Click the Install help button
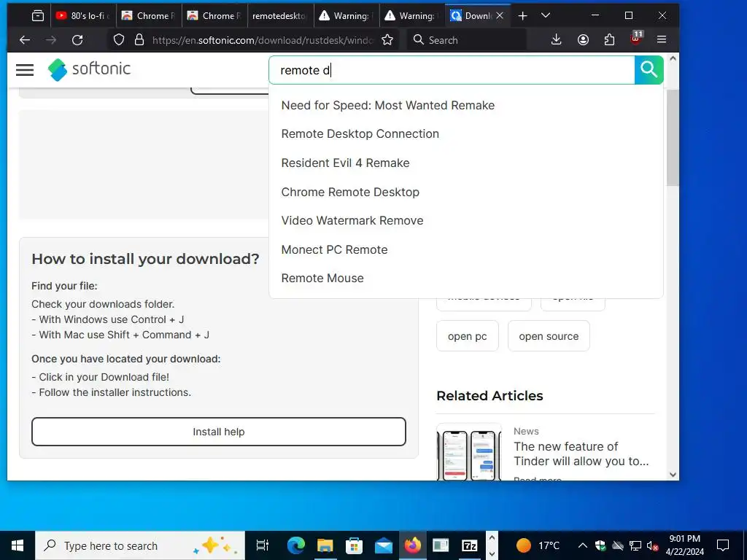The width and height of the screenshot is (747, 560). point(219,432)
